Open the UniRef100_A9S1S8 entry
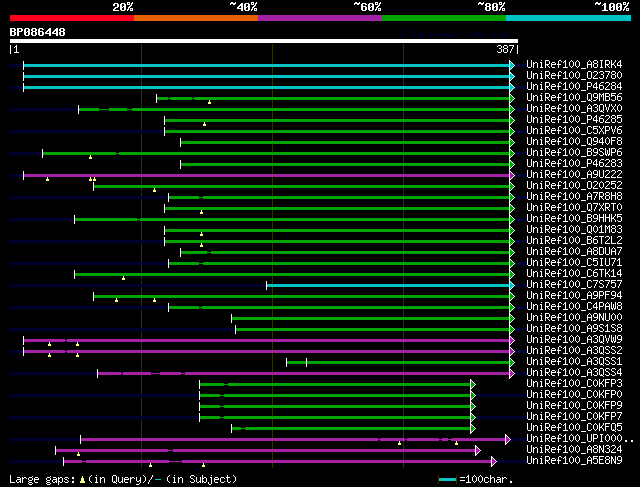 [x=574, y=329]
